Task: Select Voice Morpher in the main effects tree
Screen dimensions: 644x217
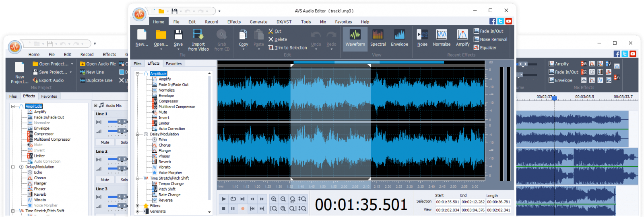Action: coord(170,172)
